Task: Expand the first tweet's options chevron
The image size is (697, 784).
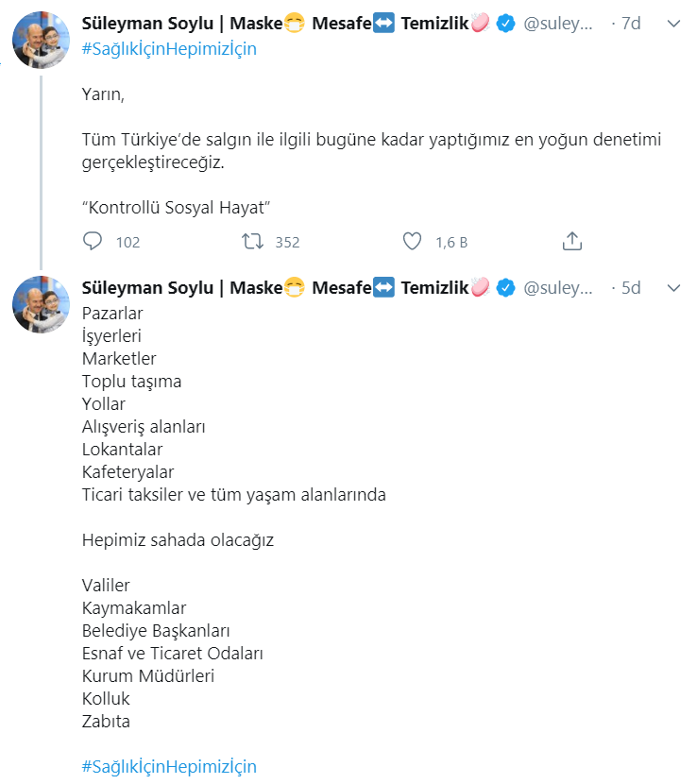Action: tap(673, 24)
